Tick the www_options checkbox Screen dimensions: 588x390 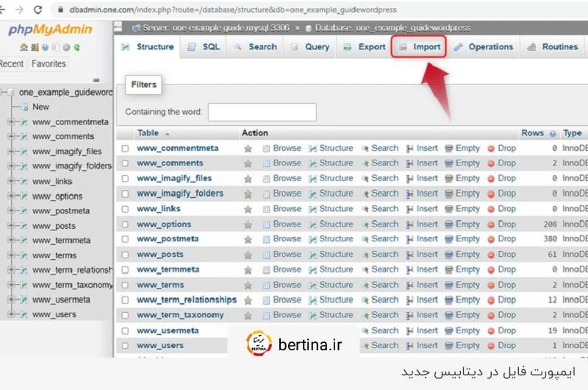[125, 224]
